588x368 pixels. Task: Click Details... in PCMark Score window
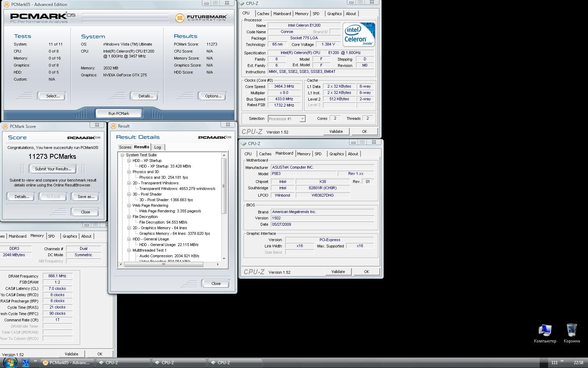pos(22,197)
